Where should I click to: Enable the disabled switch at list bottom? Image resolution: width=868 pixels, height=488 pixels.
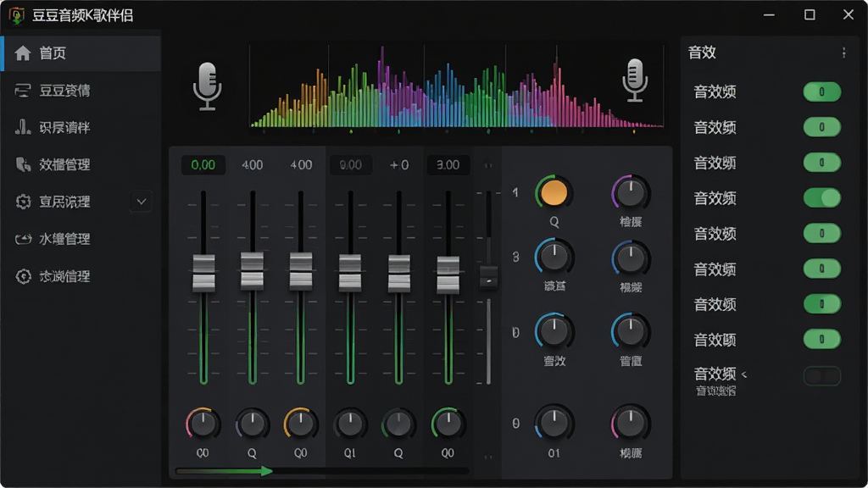(822, 376)
